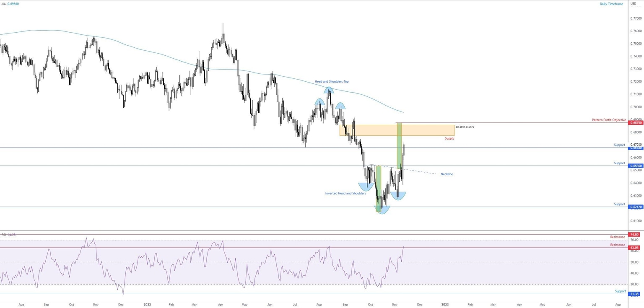Viewport: 644px width, 308px height.
Task: Click the red 0.68750 price tag
Action: pyautogui.click(x=635, y=123)
